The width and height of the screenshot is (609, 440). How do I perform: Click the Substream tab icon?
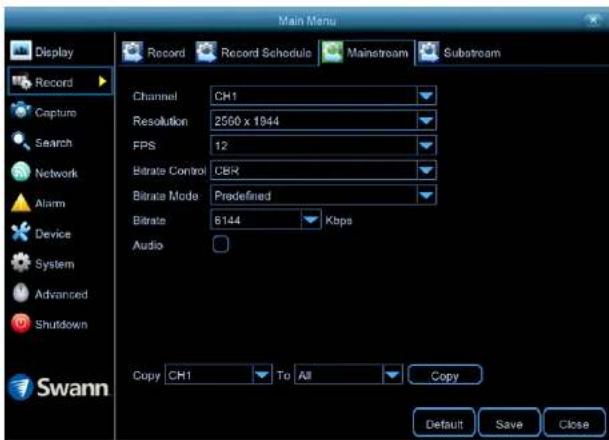(429, 52)
